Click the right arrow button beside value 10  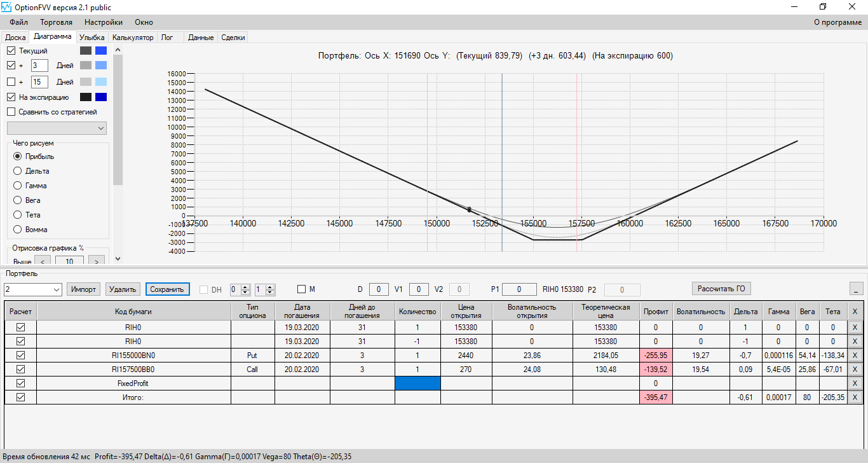pyautogui.click(x=97, y=261)
